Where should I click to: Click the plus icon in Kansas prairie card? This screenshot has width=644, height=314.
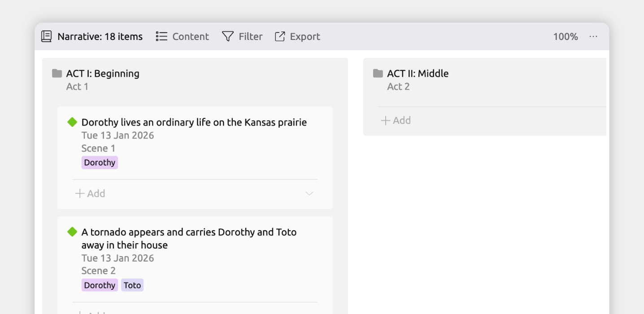[80, 193]
